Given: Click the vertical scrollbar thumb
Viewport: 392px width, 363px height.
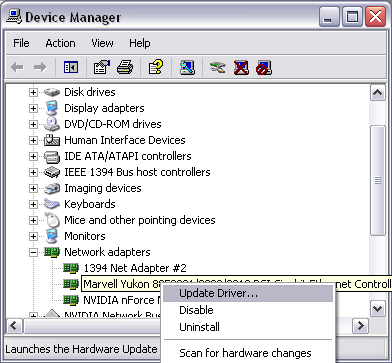Looking at the screenshot, I should click(x=378, y=181).
